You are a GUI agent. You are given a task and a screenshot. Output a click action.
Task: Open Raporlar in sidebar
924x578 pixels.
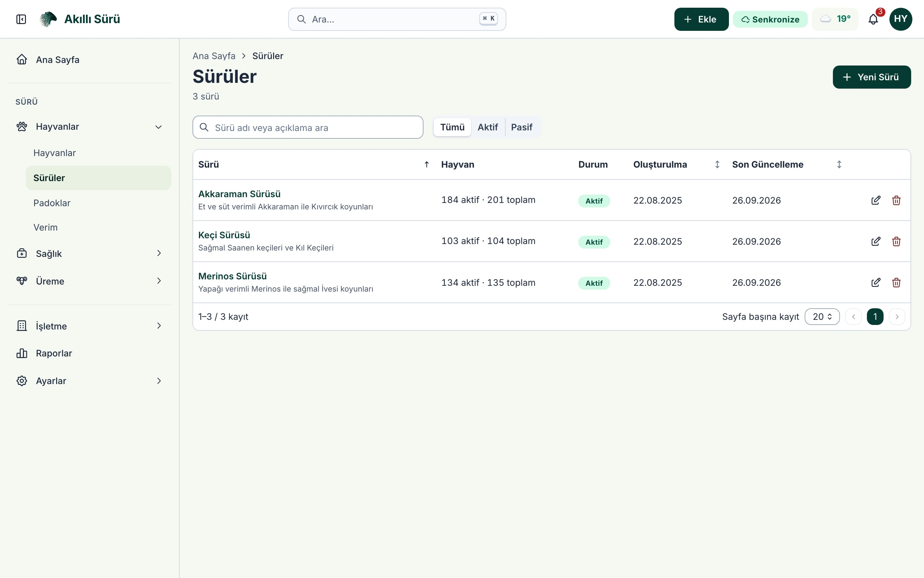click(89, 353)
